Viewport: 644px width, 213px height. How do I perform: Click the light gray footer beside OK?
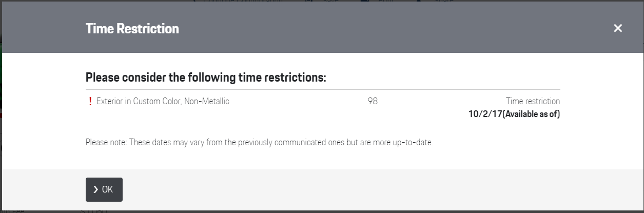coord(359,190)
